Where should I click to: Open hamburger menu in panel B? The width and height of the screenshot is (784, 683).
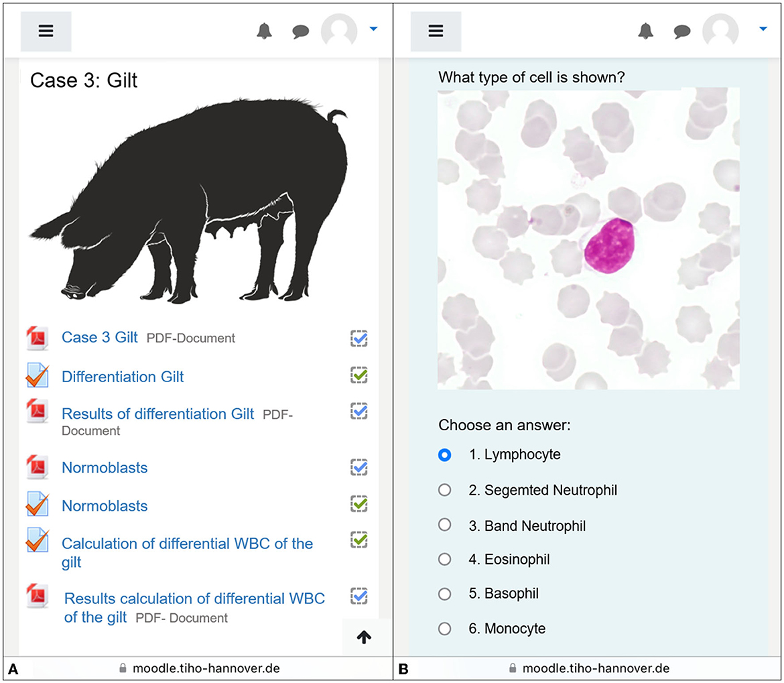pyautogui.click(x=436, y=31)
